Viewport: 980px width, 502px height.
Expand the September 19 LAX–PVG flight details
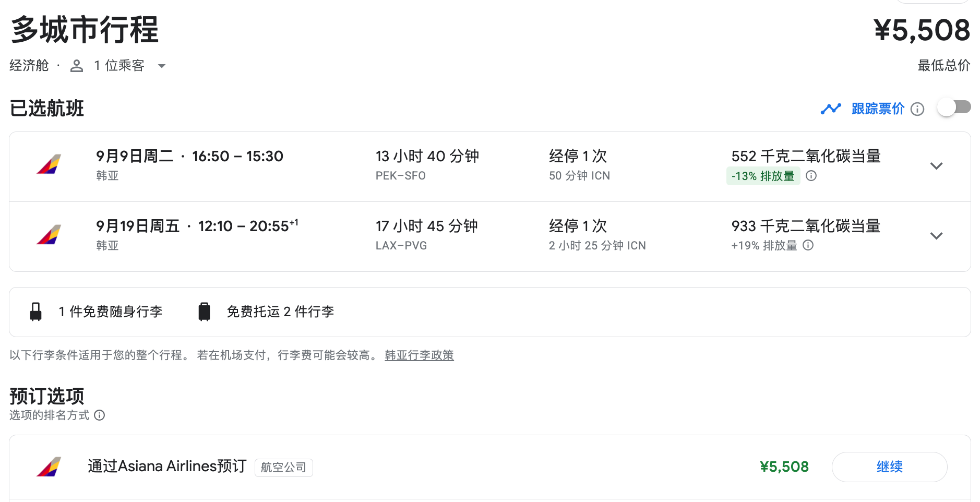[936, 236]
